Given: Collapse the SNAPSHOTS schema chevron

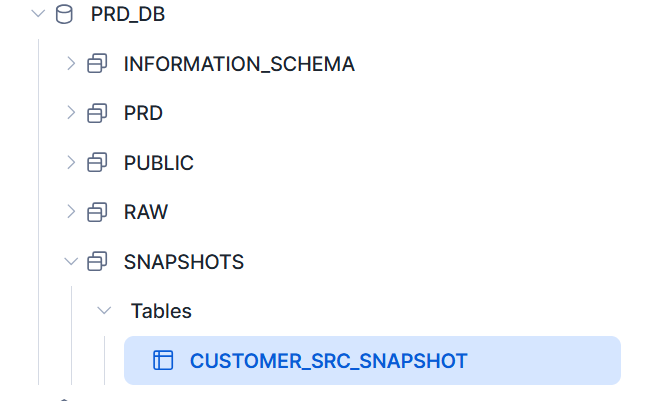Looking at the screenshot, I should [x=70, y=262].
